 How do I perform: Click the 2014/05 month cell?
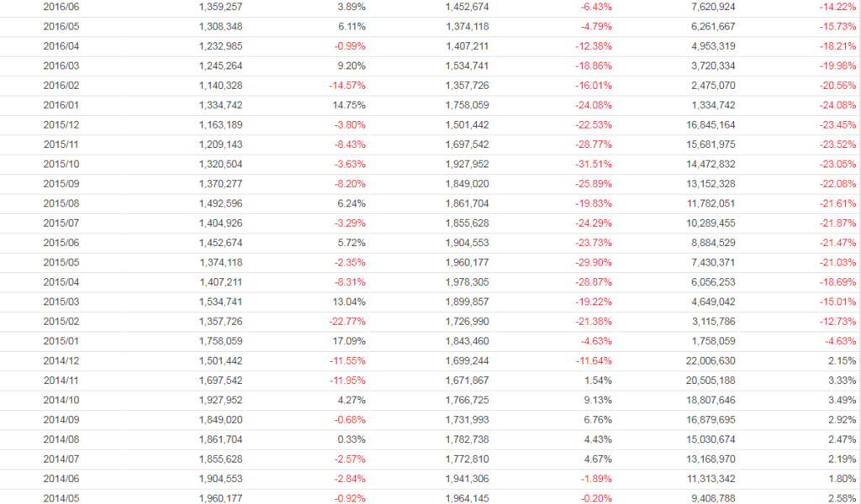click(61, 499)
